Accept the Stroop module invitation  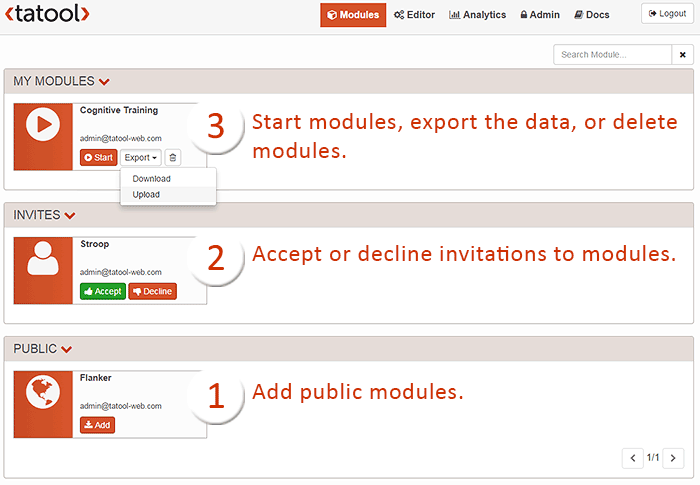click(x=102, y=291)
